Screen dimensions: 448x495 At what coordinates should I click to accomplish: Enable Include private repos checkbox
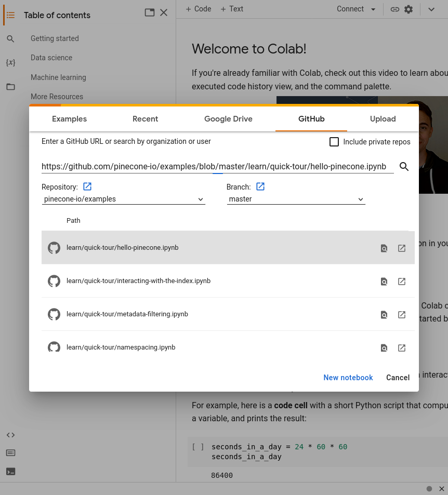(x=334, y=142)
